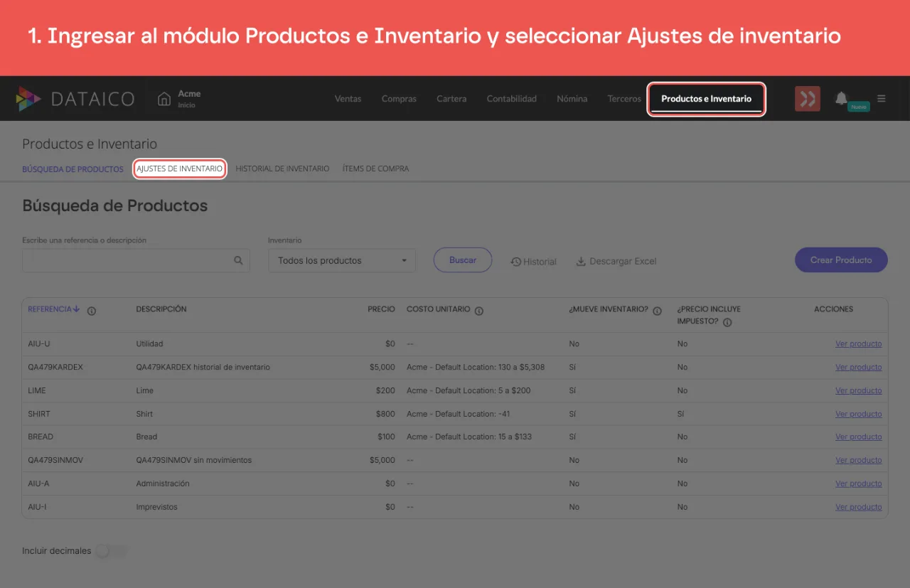Click the info icon next to ¿MUEVE INVENTARIO?
The height and width of the screenshot is (588, 910).
pyautogui.click(x=658, y=311)
